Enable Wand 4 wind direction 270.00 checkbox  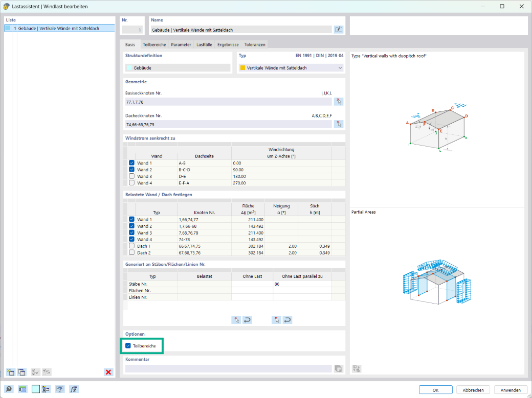coord(131,183)
